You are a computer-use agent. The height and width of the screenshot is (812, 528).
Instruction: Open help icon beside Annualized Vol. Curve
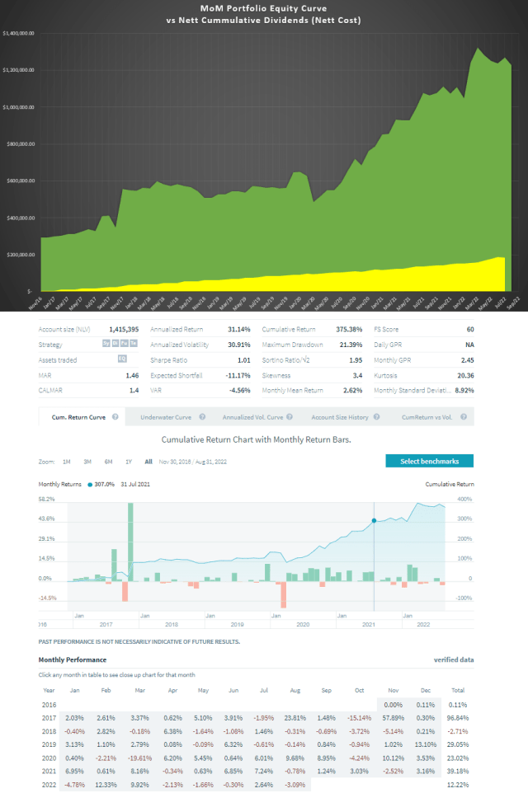coord(290,417)
